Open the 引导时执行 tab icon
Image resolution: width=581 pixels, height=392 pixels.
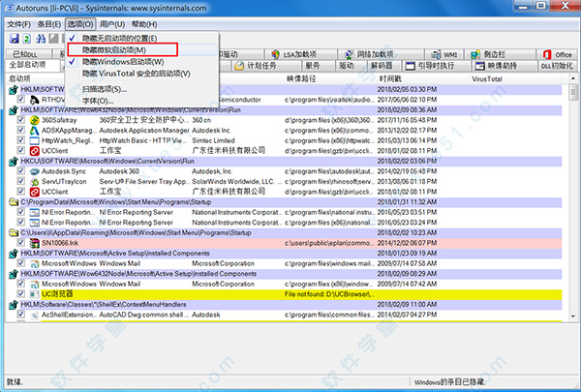(411, 66)
